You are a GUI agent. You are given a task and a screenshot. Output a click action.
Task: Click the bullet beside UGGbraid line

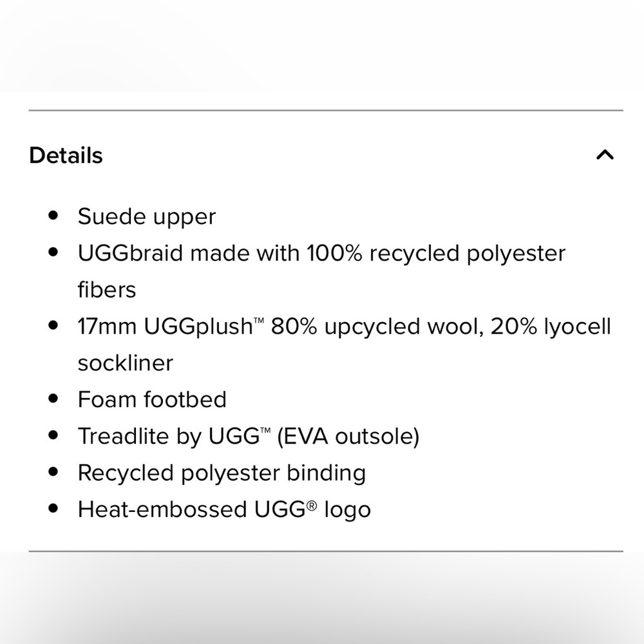tap(53, 252)
